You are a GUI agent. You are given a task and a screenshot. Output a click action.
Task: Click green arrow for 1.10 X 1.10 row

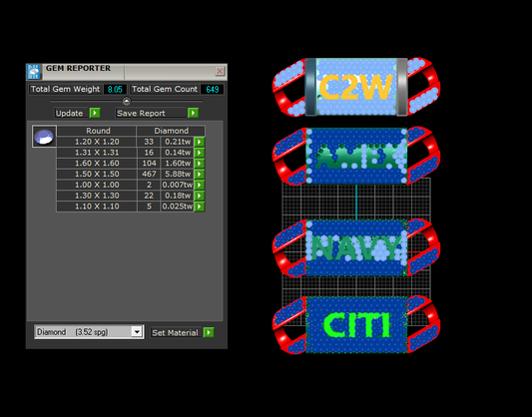coord(200,207)
